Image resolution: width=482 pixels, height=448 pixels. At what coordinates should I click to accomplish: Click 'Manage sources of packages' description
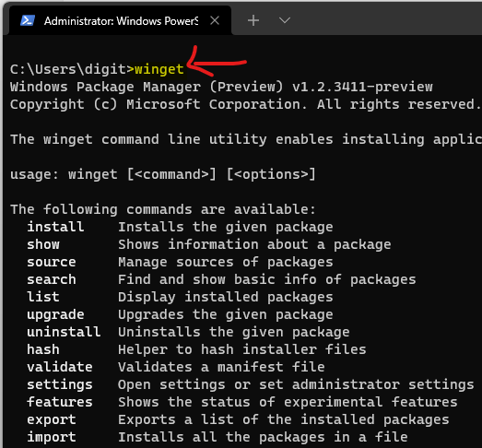[x=226, y=263]
